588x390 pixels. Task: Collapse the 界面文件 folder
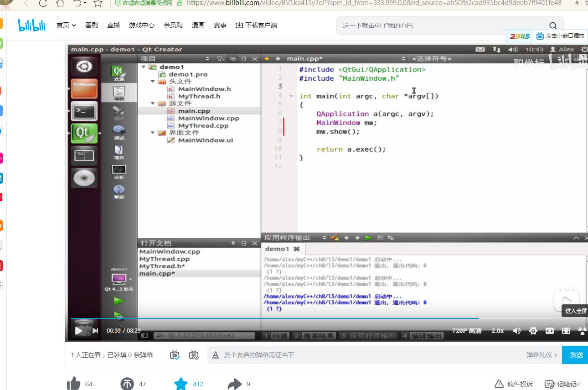153,133
